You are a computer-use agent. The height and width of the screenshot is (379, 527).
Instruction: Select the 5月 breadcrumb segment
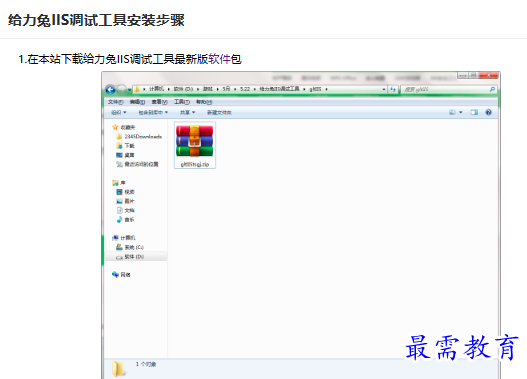(226, 89)
